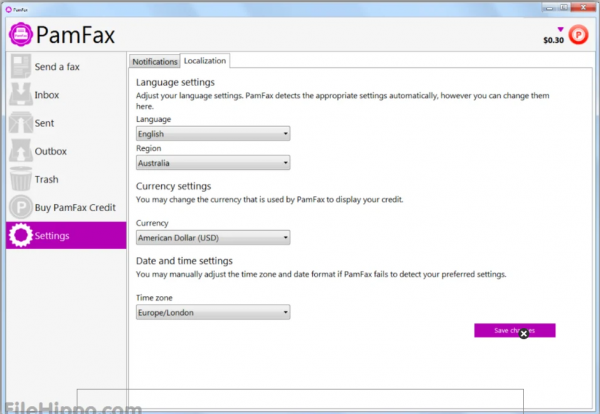600x414 pixels.
Task: Select the Localization tab
Action: pyautogui.click(x=205, y=61)
